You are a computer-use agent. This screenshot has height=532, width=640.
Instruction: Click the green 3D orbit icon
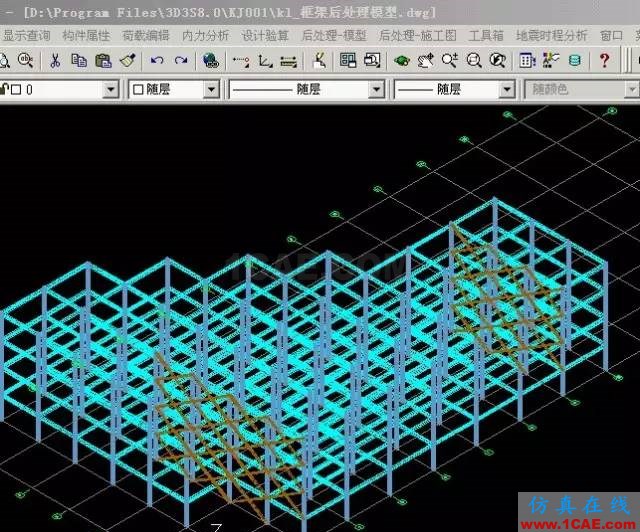(402, 61)
